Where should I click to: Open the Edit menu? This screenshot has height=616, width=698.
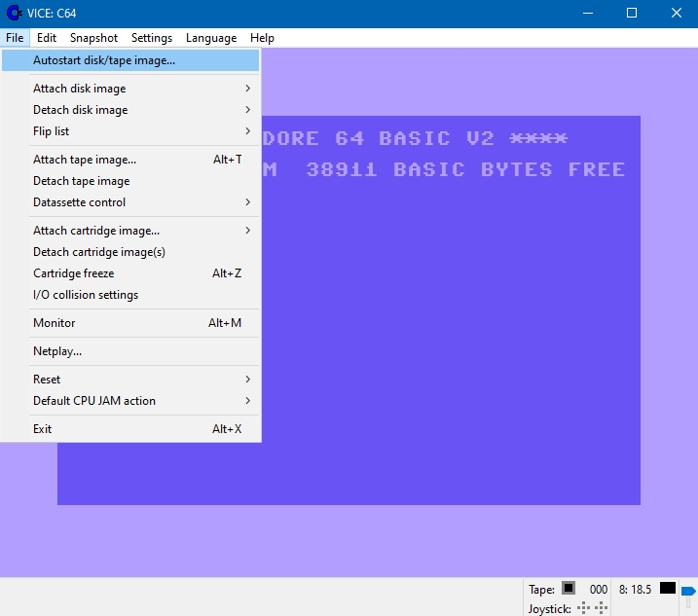coord(47,38)
